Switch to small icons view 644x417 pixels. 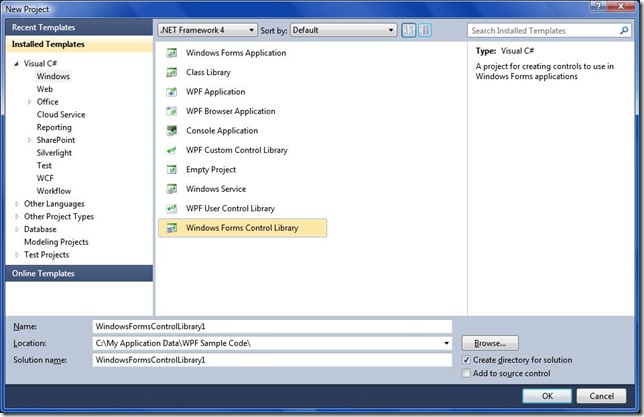pos(409,30)
